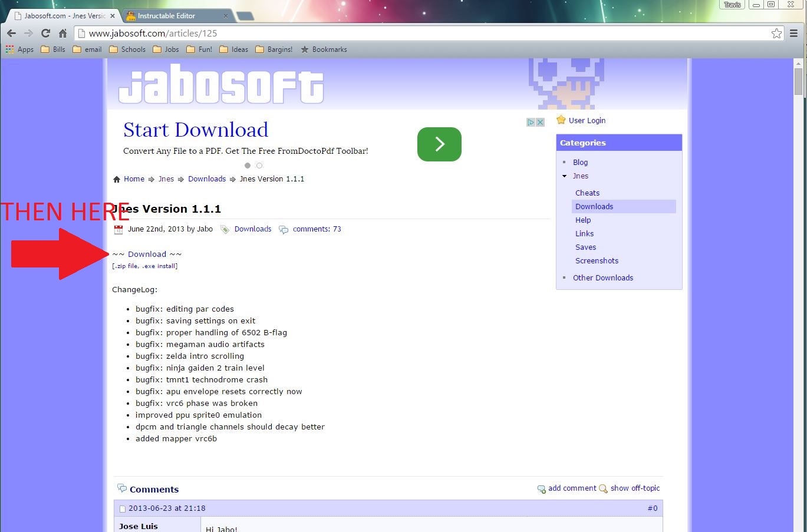Image resolution: width=807 pixels, height=532 pixels.
Task: Open Other Downloads category
Action: point(603,278)
